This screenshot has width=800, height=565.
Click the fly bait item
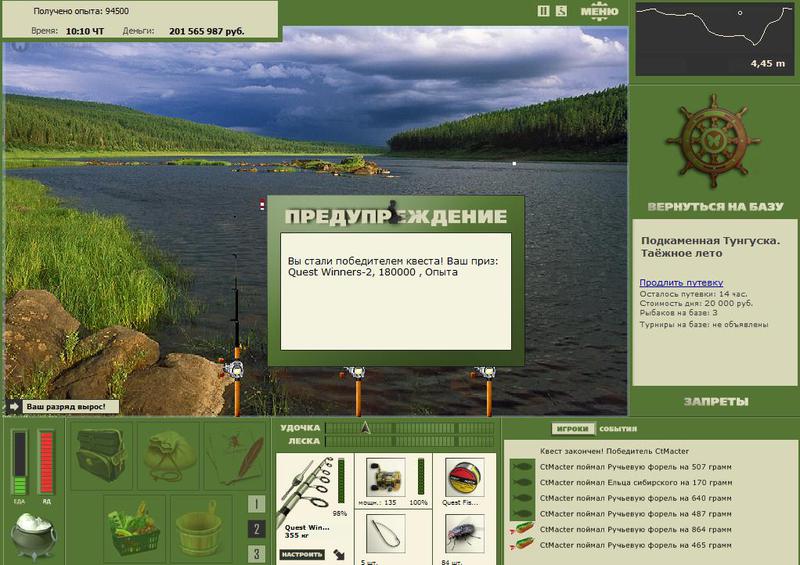click(464, 534)
